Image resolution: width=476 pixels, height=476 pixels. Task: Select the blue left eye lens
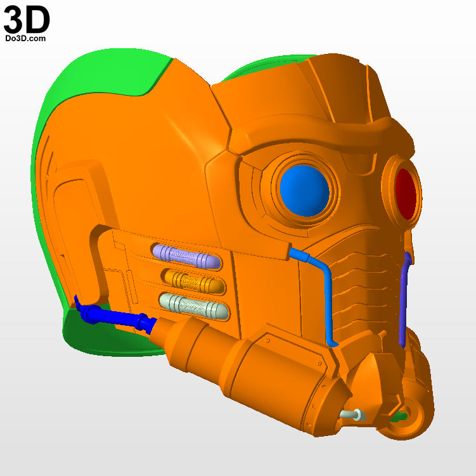[x=304, y=191]
